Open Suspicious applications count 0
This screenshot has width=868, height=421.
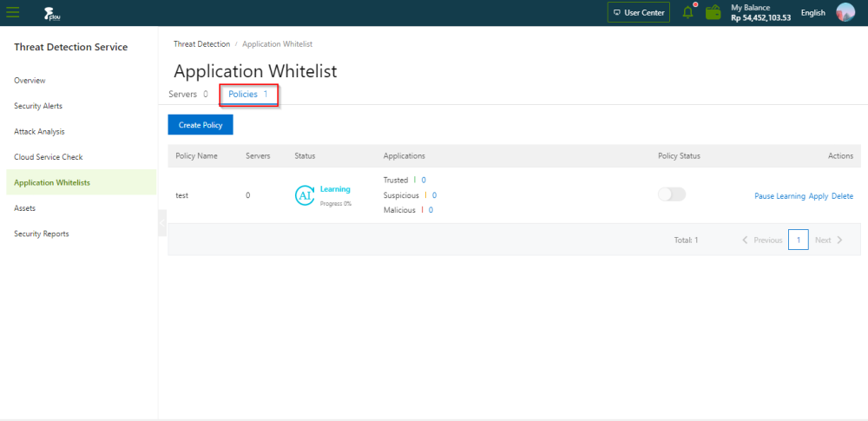coord(435,195)
